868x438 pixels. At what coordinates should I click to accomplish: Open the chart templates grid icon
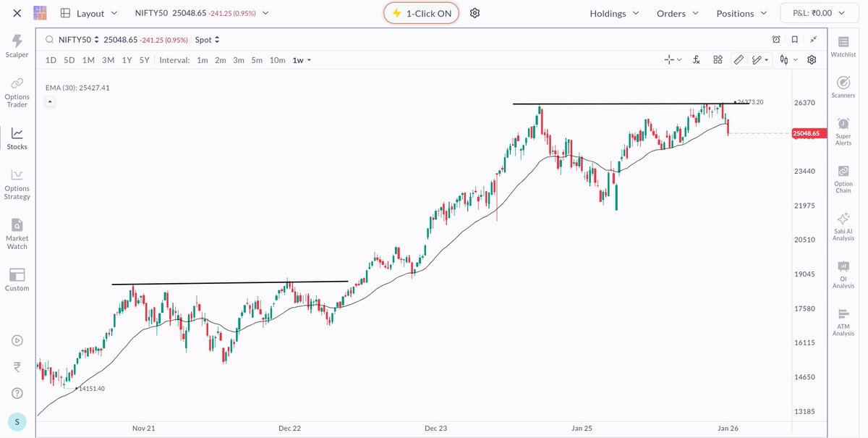tap(718, 60)
